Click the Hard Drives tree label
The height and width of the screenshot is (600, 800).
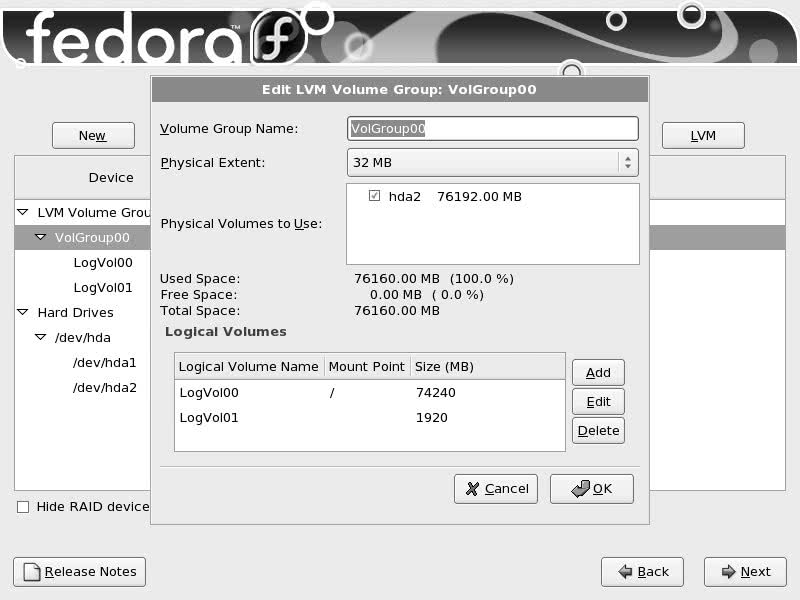[76, 312]
